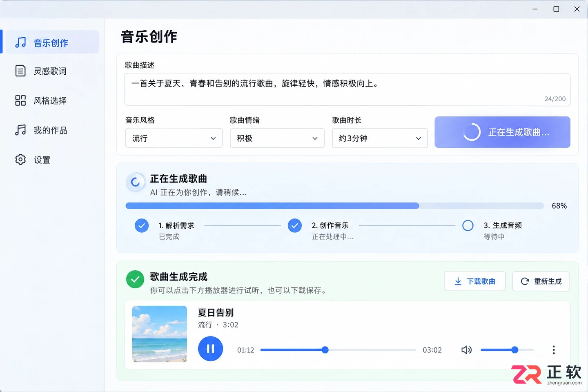The width and height of the screenshot is (588, 392).
Task: Click the green checkmark next to 歌曲生成完成
Action: 135,279
